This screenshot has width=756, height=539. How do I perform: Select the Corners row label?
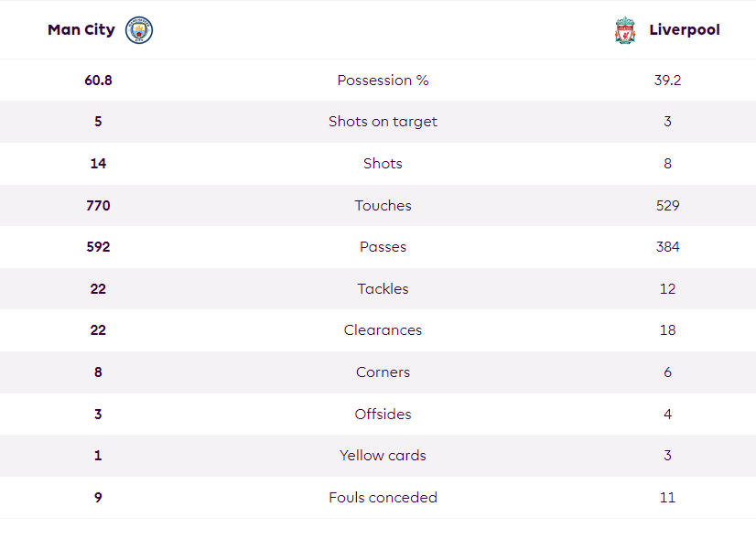[383, 372]
